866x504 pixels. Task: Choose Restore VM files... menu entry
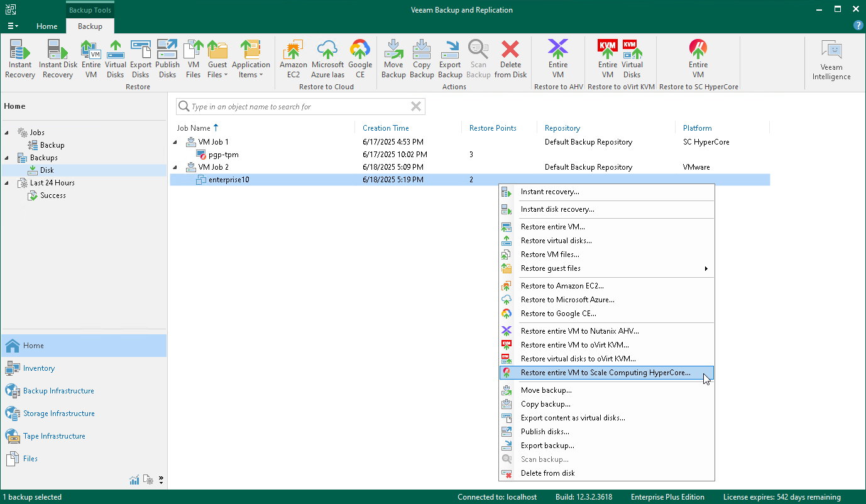coord(606,255)
